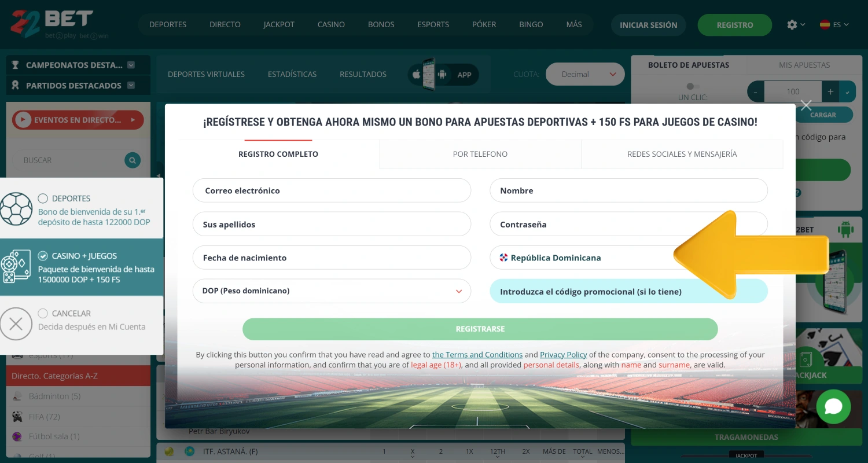Switch to Por teléfono registration tab

coord(480,154)
